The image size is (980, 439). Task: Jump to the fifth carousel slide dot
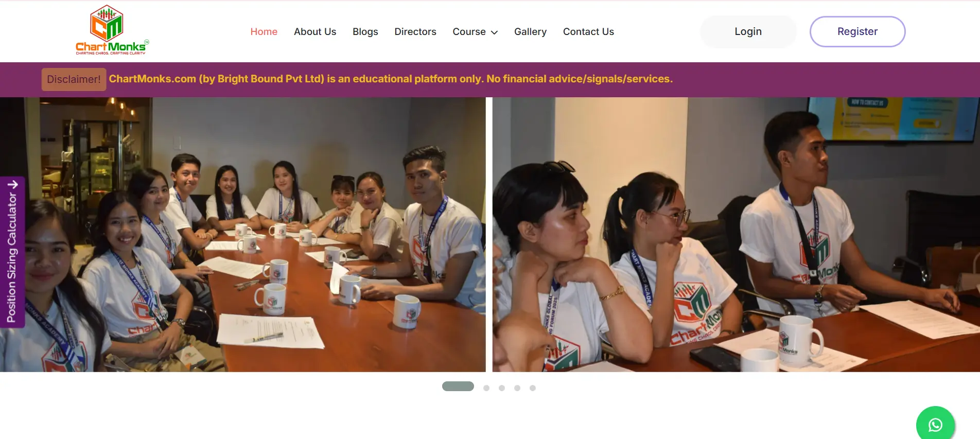click(x=533, y=388)
